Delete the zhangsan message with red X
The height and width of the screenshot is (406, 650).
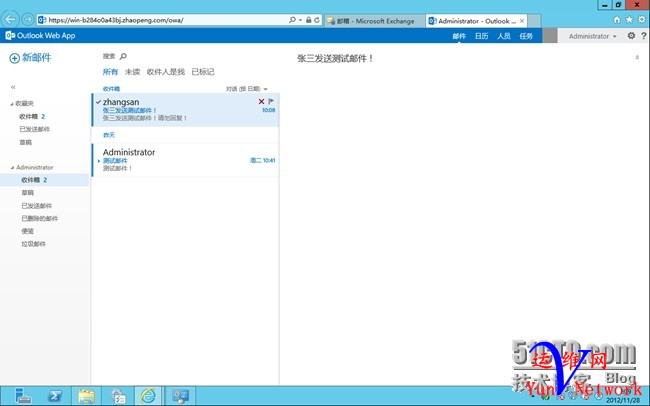[261, 101]
